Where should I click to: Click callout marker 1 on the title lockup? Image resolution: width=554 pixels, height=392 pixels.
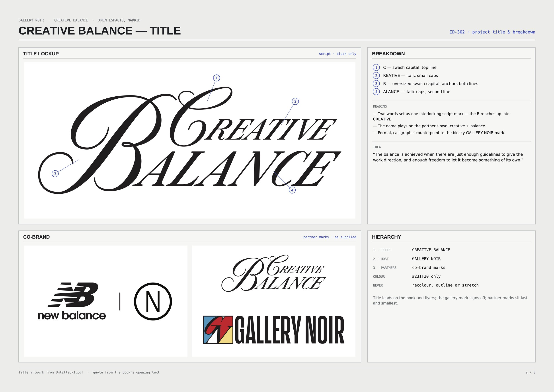click(x=217, y=78)
